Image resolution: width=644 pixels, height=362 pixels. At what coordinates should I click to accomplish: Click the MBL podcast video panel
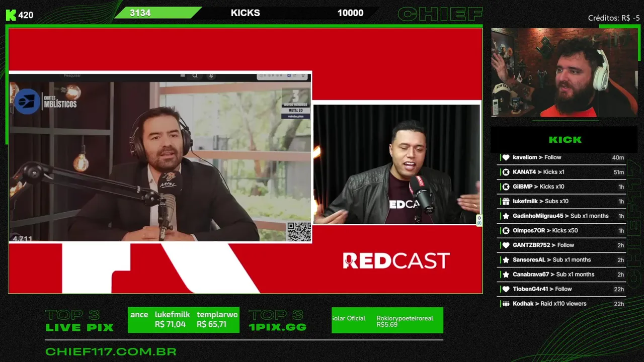point(160,157)
